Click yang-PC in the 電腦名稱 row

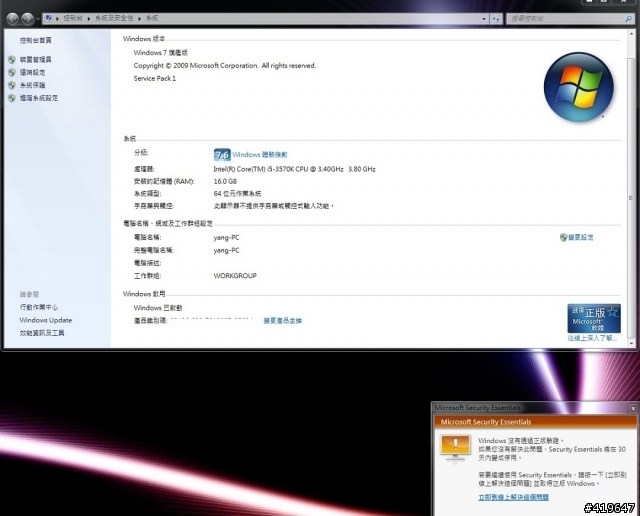226,238
